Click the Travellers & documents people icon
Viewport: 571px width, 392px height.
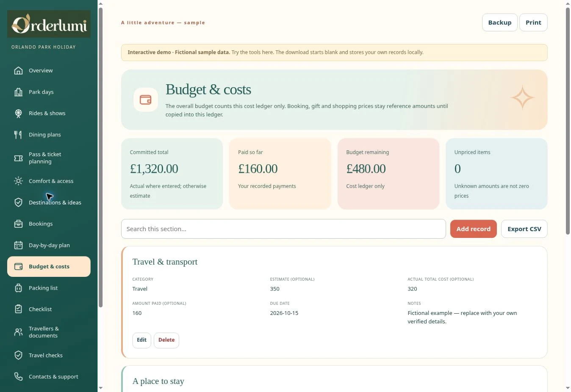(x=18, y=332)
